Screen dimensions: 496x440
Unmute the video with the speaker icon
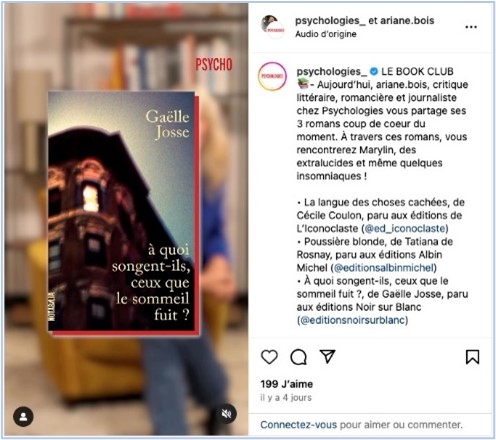point(226,414)
